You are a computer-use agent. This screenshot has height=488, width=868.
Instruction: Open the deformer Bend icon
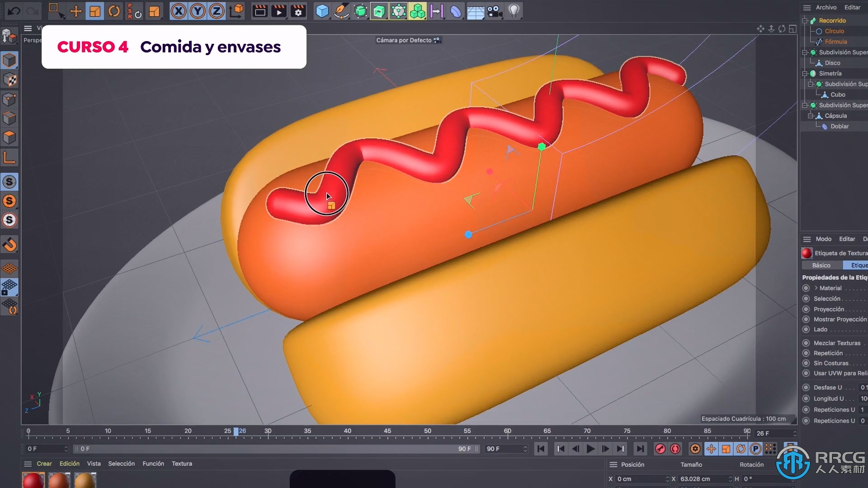pos(456,11)
